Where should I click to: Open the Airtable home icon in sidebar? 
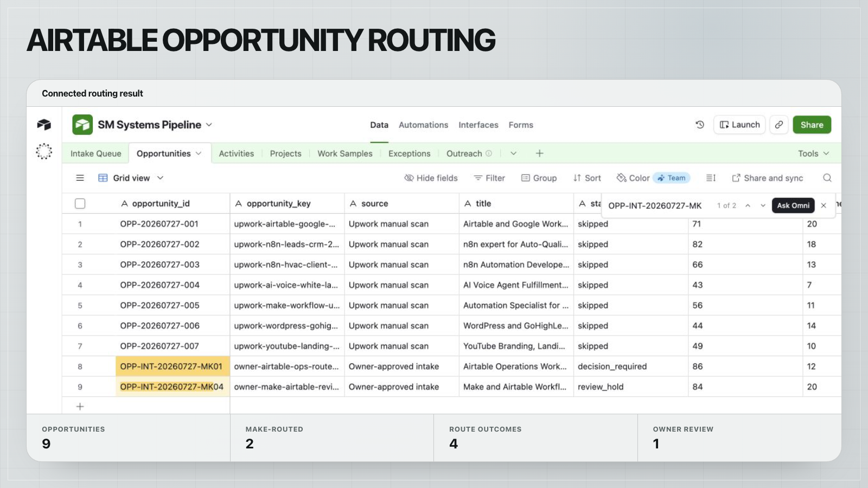[x=44, y=125]
